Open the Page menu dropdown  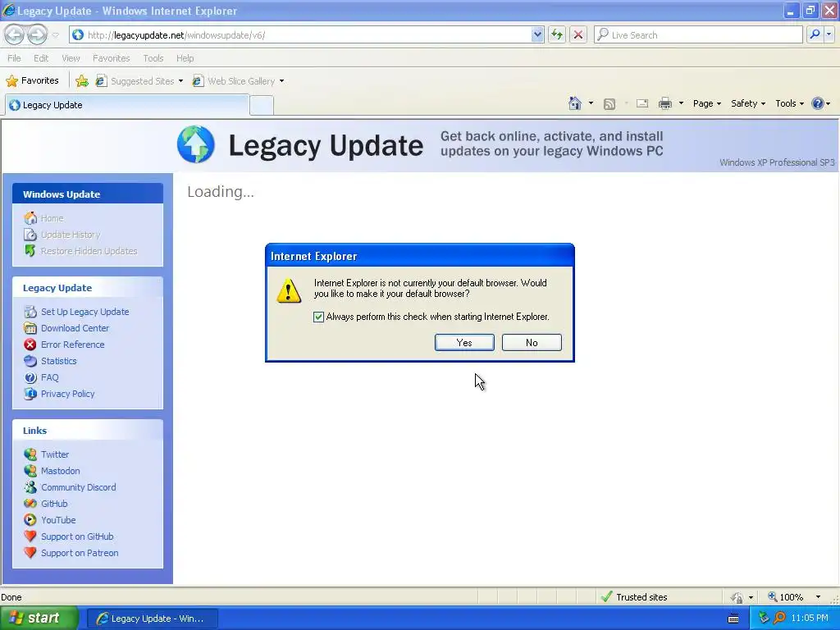(706, 103)
